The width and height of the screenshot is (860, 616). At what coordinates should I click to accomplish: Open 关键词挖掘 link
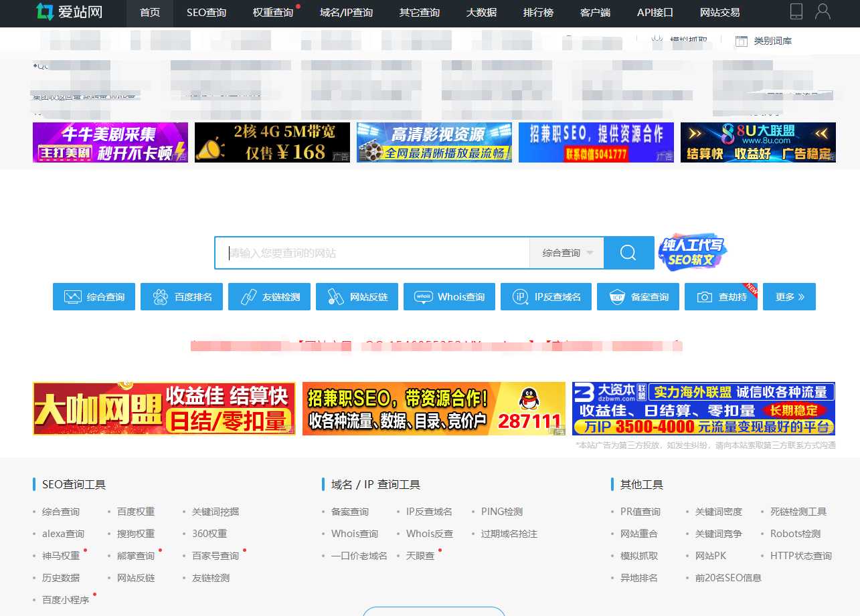coord(216,512)
